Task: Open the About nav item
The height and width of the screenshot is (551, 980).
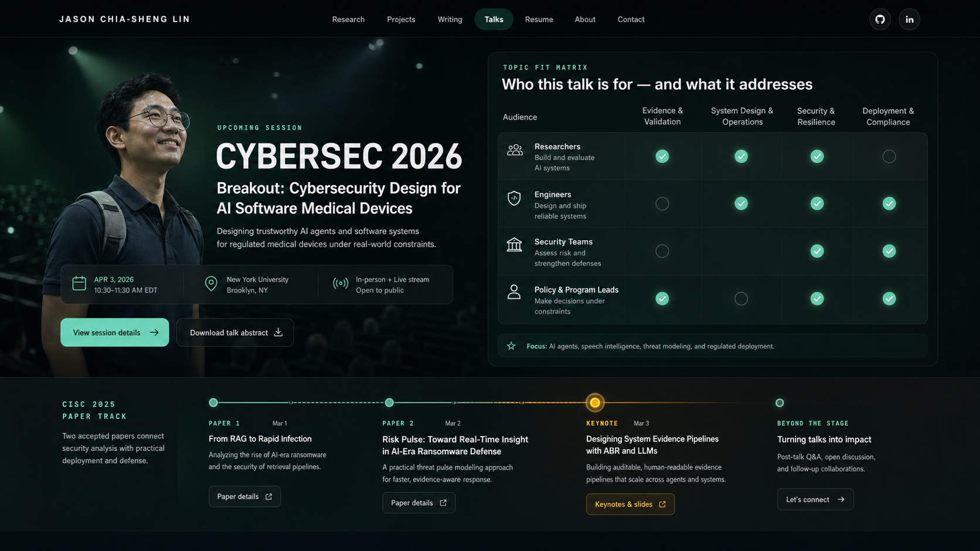Action: tap(585, 19)
